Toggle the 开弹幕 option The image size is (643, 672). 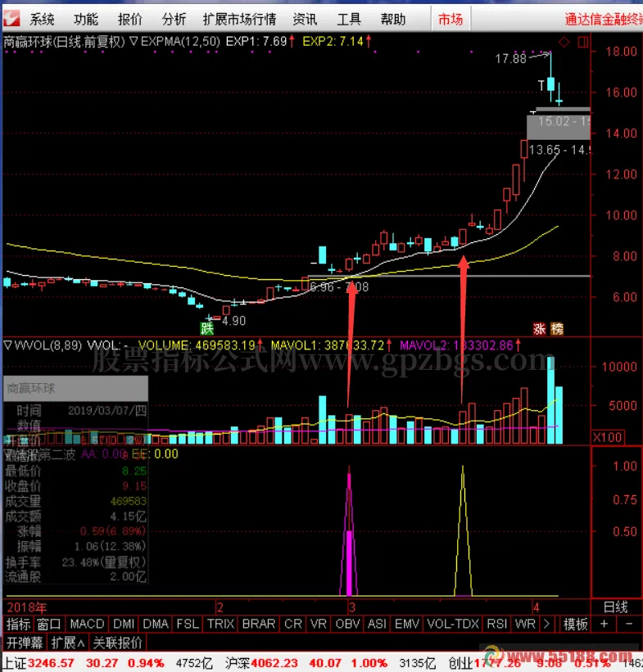click(23, 642)
